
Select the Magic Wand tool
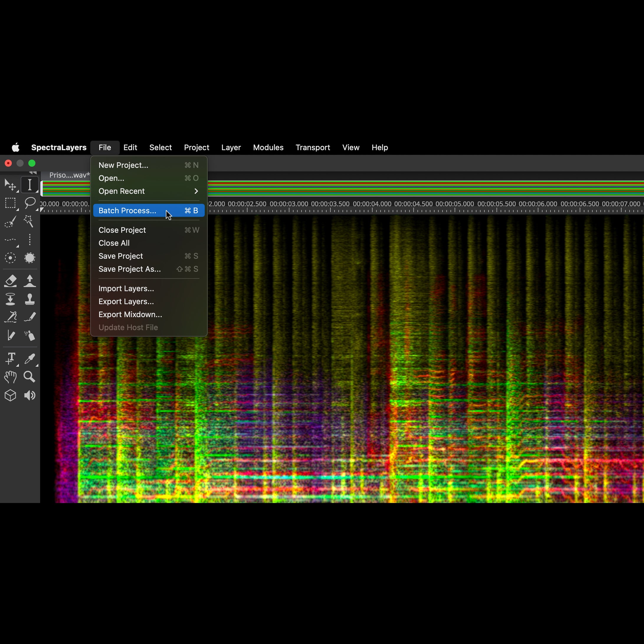pos(29,221)
